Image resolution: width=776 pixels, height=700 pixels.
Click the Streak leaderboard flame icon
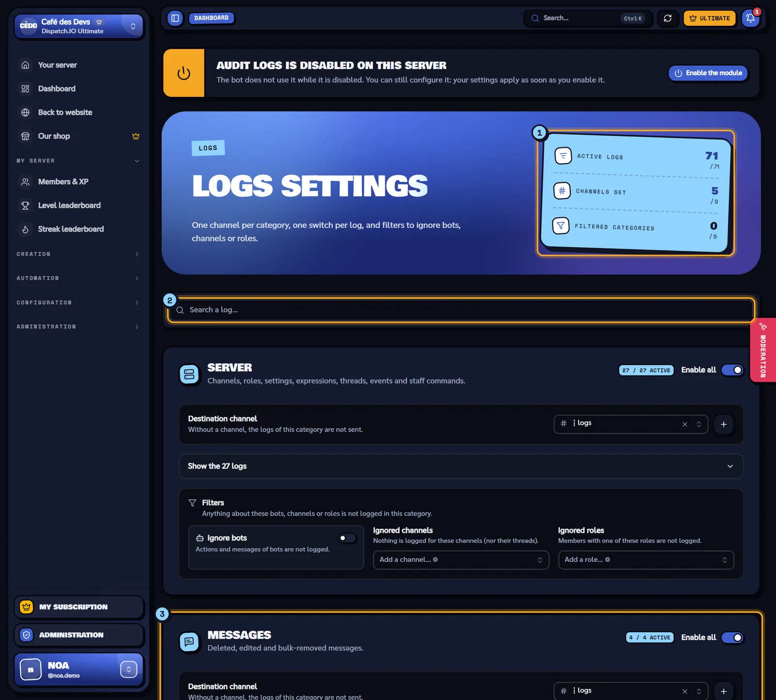pyautogui.click(x=26, y=229)
